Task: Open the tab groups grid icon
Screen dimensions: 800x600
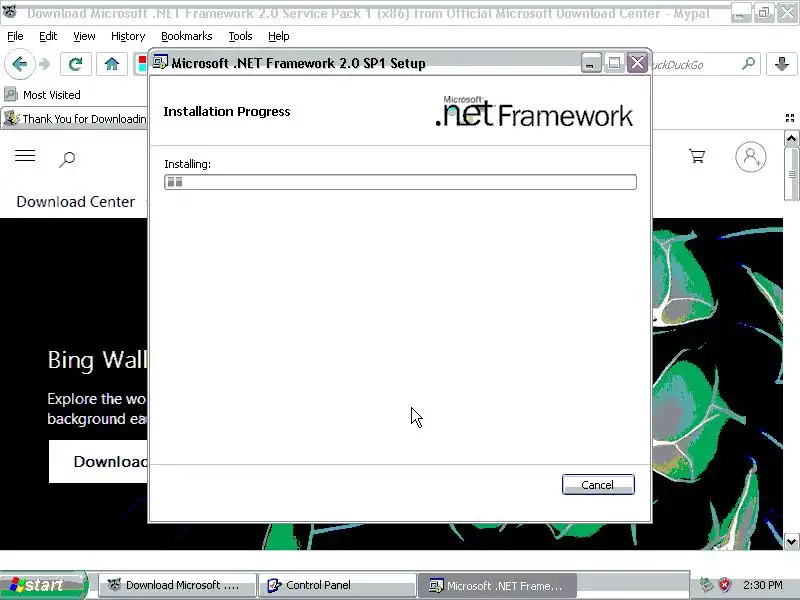Action: (790, 118)
